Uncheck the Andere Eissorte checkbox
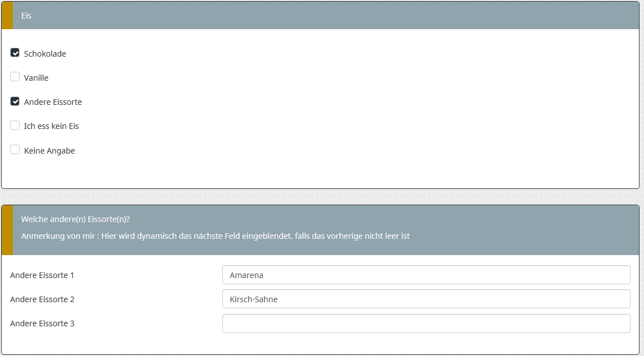The width and height of the screenshot is (644, 356). coord(15,101)
